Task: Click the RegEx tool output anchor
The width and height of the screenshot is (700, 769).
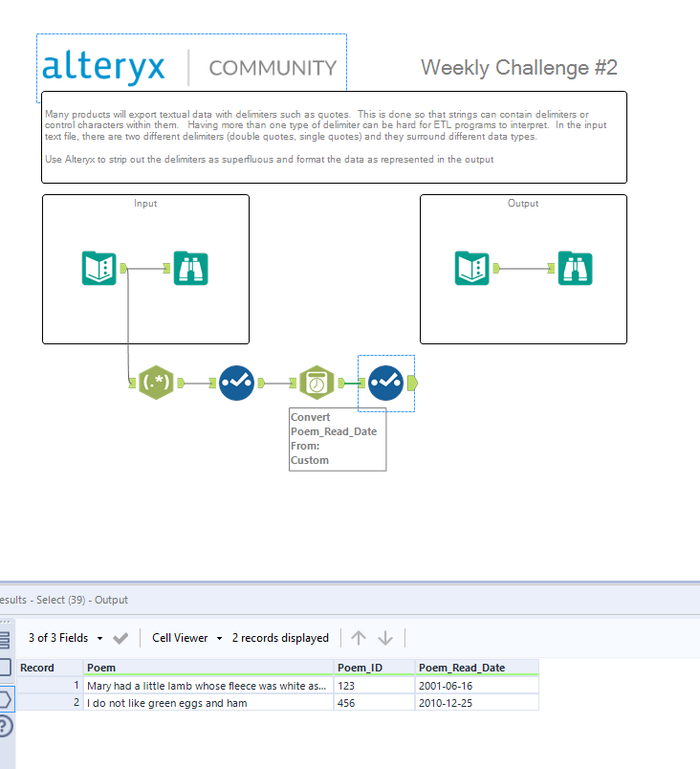Action: point(181,383)
